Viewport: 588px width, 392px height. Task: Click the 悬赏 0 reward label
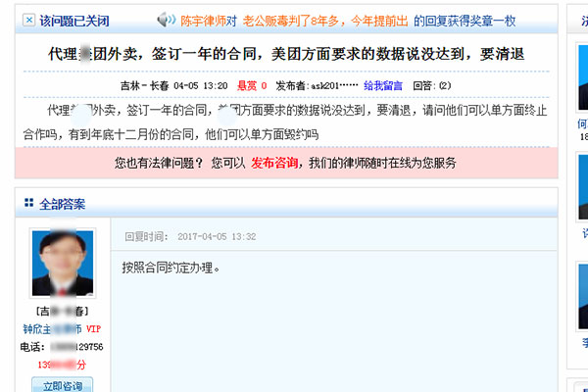pos(250,86)
